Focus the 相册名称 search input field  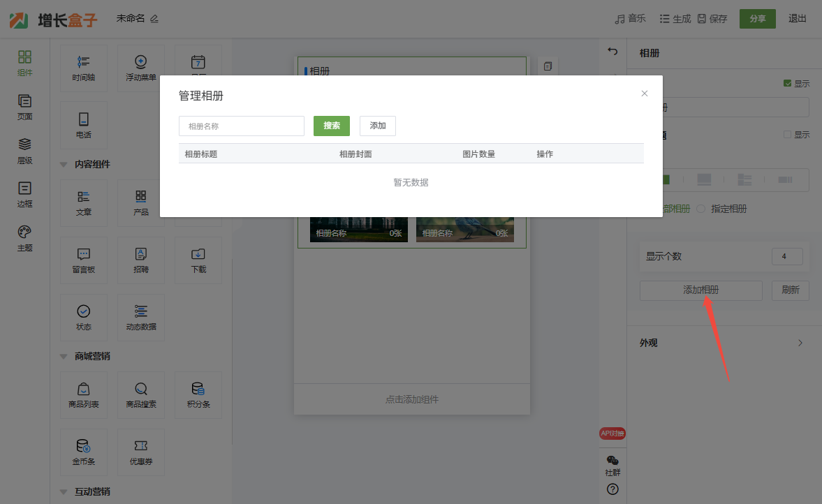coord(242,126)
